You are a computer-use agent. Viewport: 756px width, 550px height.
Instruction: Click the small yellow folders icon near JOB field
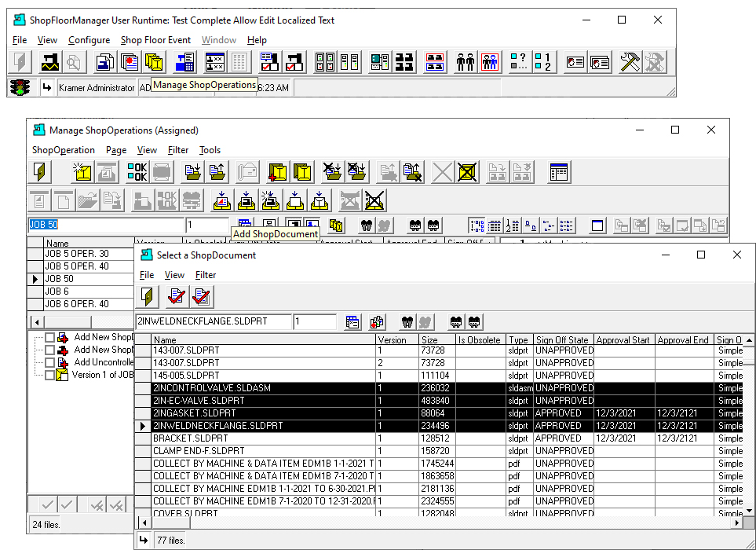coord(336,225)
